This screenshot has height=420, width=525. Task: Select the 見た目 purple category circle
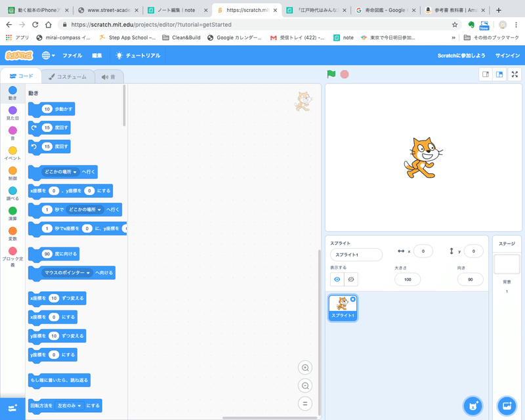coord(12,110)
